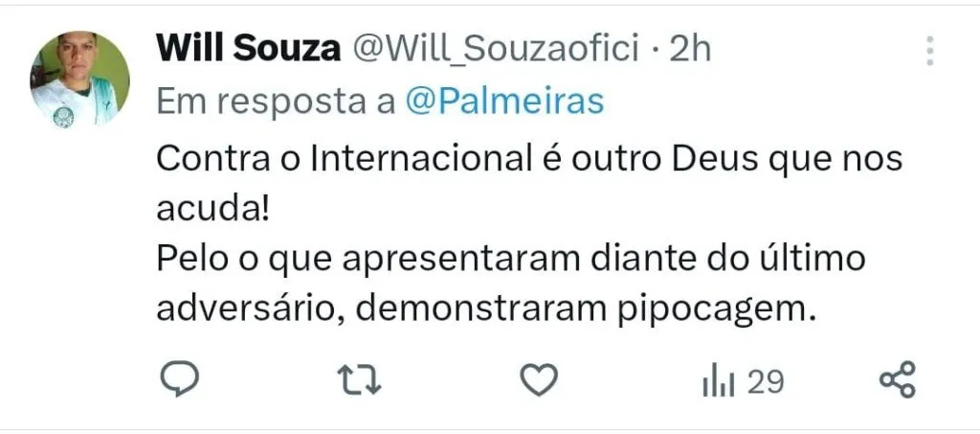980x434 pixels.
Task: Visit the @Palmeiras mention link
Action: point(505,102)
